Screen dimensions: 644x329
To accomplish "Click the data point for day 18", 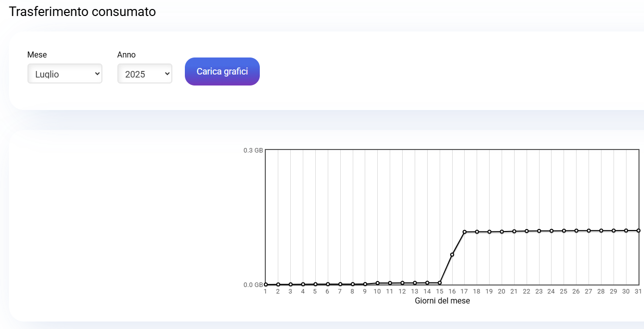I will click(x=477, y=231).
